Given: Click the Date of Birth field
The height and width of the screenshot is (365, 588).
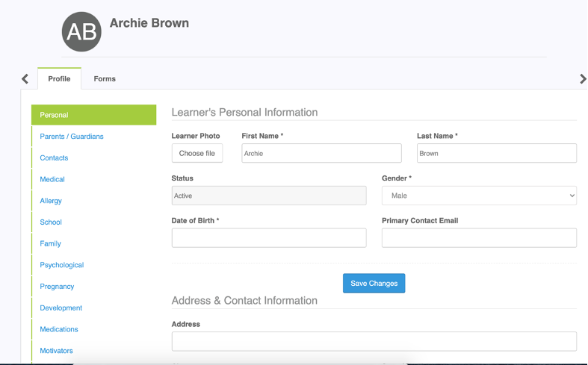Looking at the screenshot, I should tap(269, 238).
